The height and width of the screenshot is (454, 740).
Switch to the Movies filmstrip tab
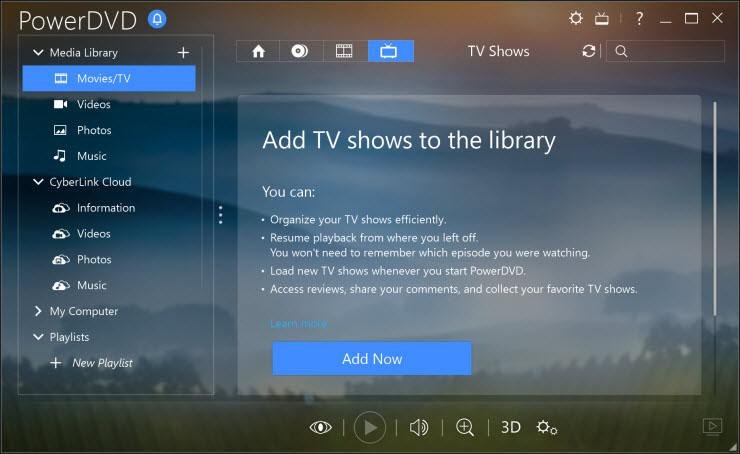click(x=344, y=51)
